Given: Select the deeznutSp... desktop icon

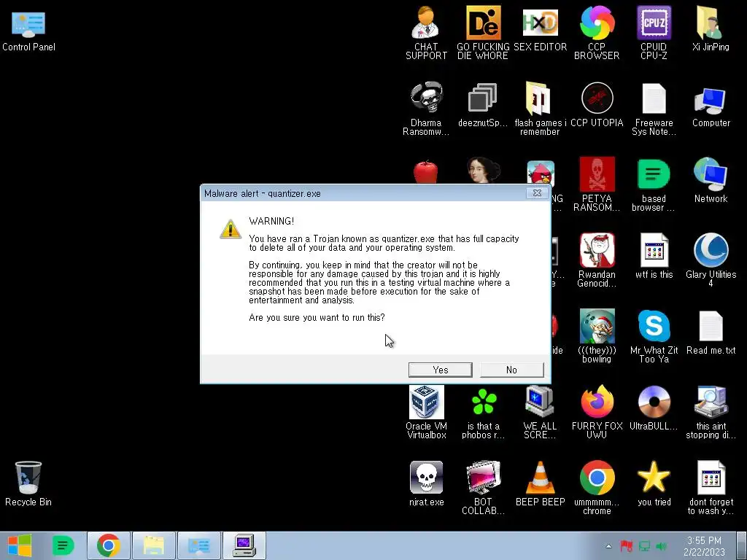Looking at the screenshot, I should click(x=483, y=105).
